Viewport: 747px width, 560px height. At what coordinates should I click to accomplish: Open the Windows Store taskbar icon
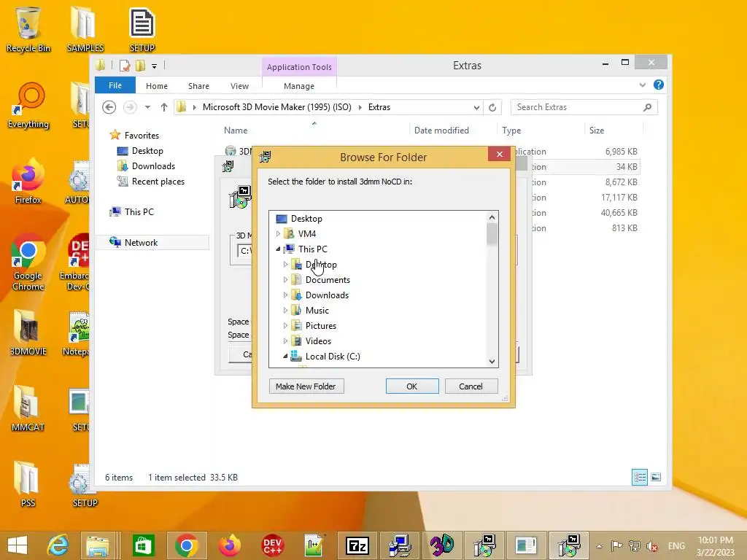143,545
